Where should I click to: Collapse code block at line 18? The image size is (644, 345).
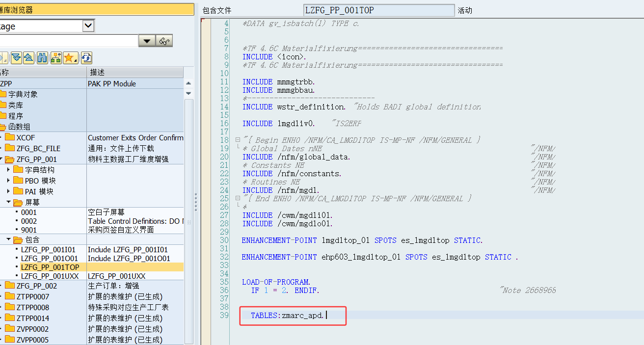[238, 140]
